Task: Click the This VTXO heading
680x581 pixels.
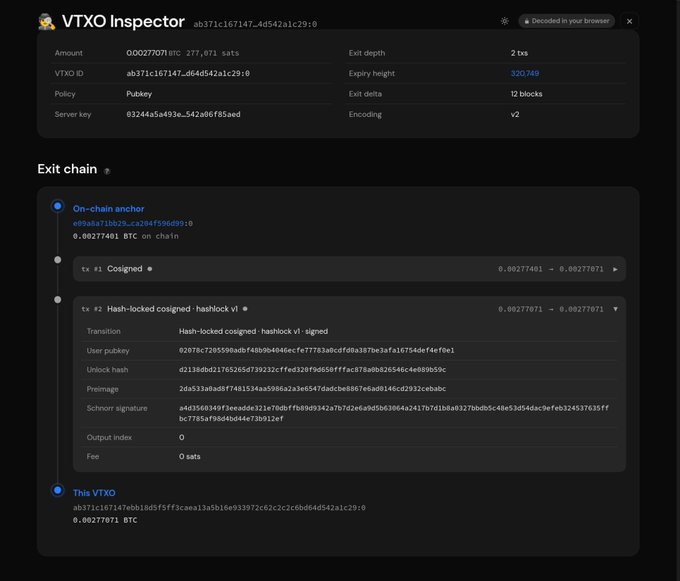Action: pos(94,493)
